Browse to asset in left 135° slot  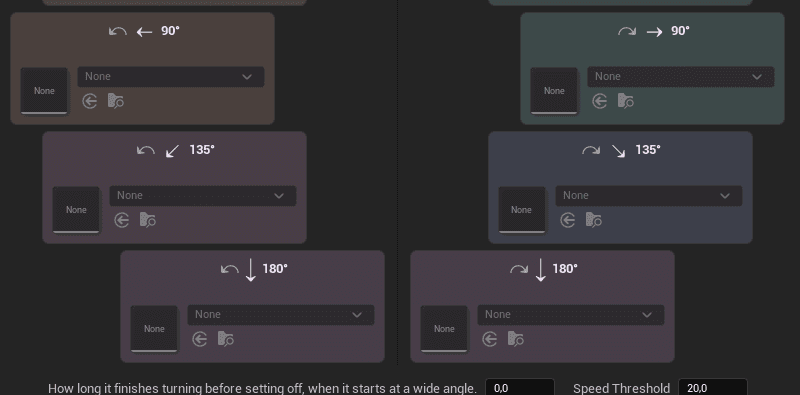tap(147, 220)
